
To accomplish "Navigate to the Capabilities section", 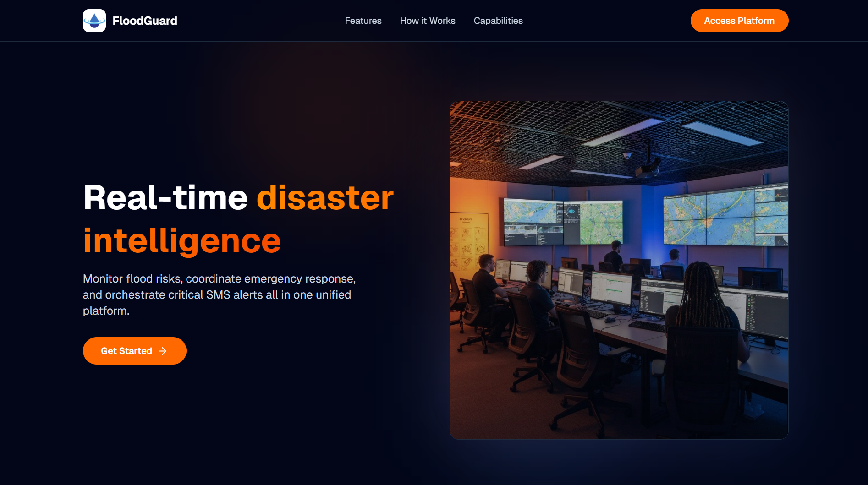I will pos(498,21).
